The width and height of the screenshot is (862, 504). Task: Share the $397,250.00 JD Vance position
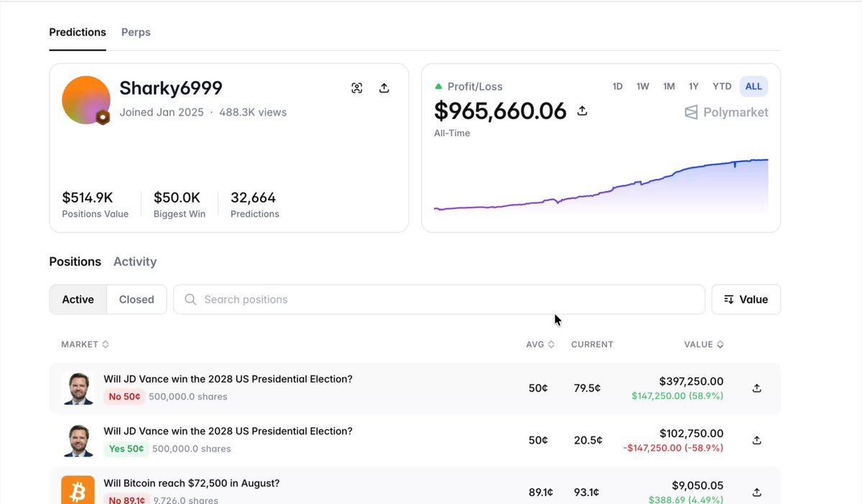click(756, 388)
